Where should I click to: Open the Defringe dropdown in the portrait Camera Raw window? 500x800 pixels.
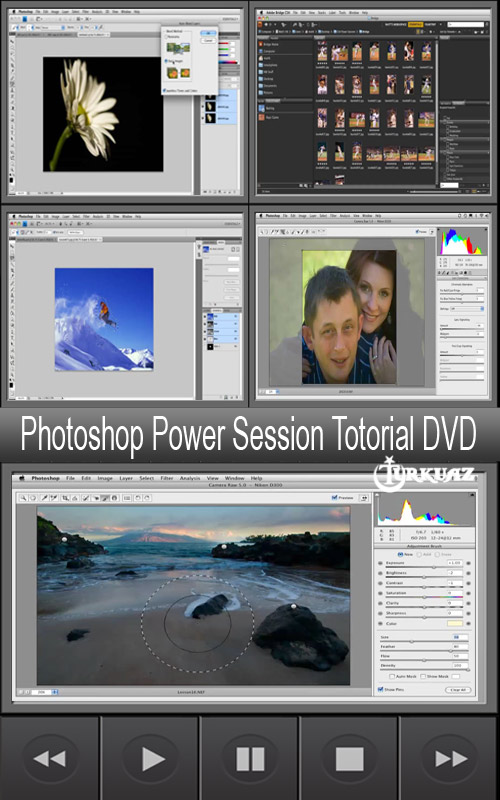(x=467, y=309)
